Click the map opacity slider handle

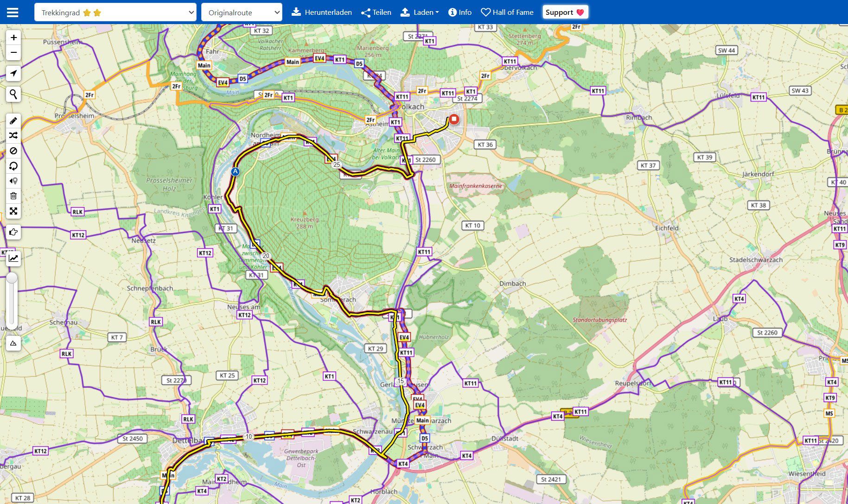pos(12,278)
